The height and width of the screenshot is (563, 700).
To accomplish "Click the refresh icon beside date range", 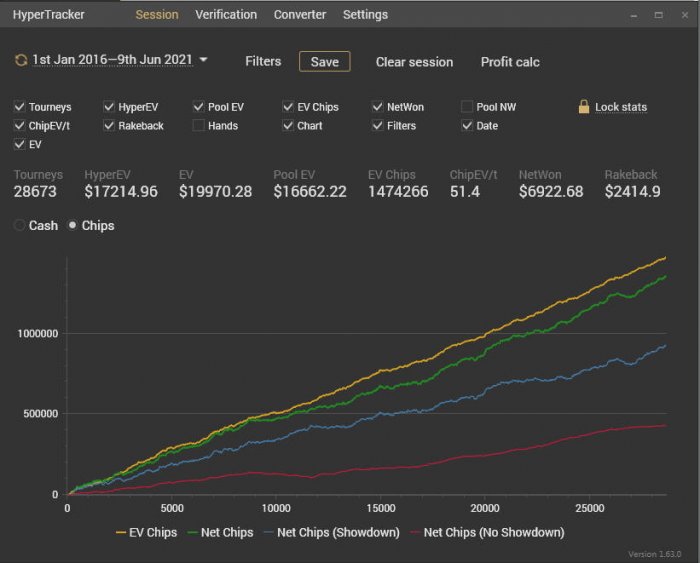I will pos(21,60).
